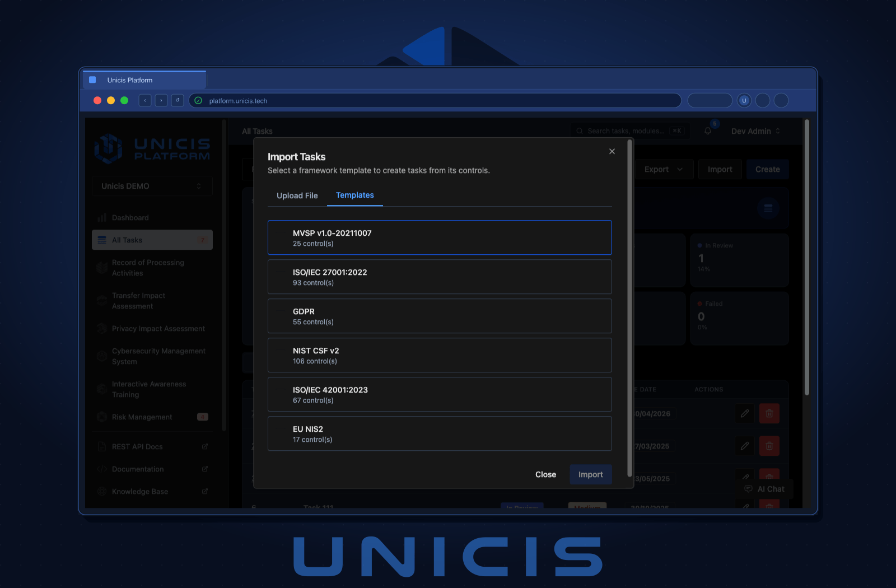The image size is (896, 588).
Task: Click the Unicis Platform logo
Action: (x=152, y=149)
